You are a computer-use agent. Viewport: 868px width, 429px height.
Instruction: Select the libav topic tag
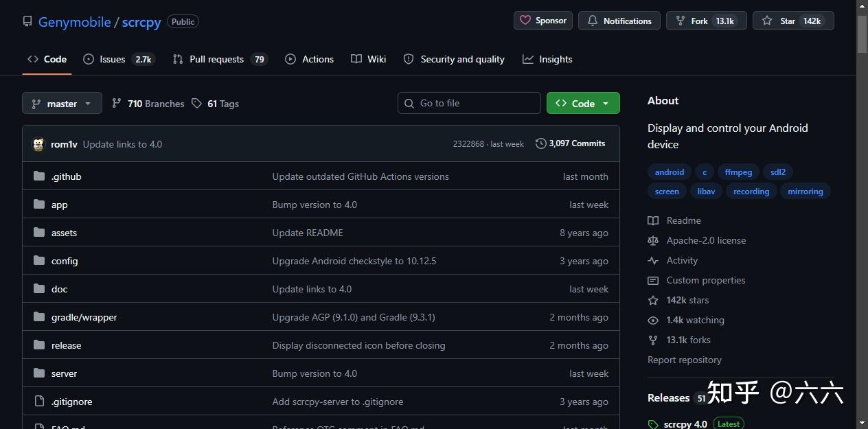click(707, 192)
